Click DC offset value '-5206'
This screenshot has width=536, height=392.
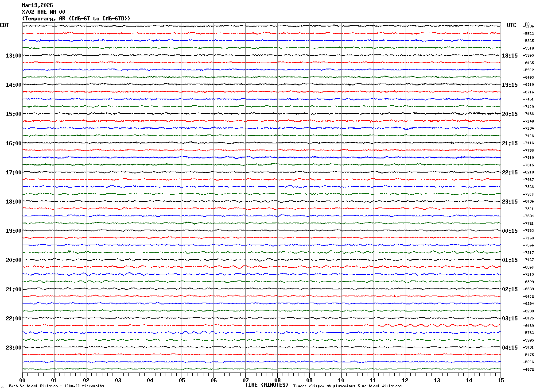point(529,362)
